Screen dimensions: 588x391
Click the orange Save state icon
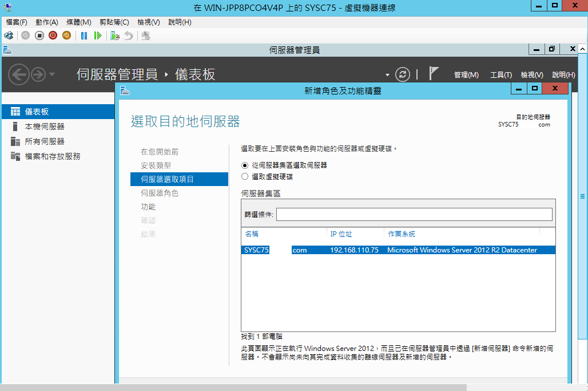(x=66, y=35)
